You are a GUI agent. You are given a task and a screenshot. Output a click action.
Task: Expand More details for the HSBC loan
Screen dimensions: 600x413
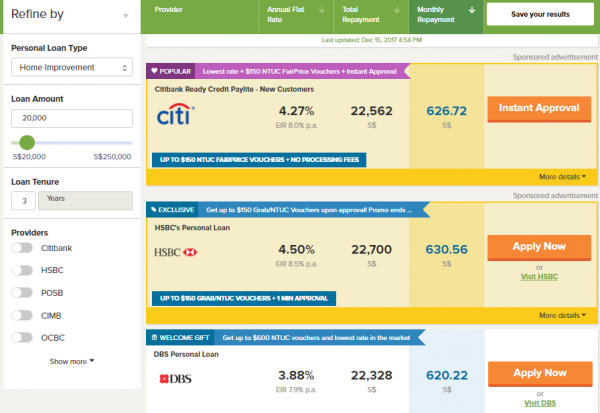point(562,315)
